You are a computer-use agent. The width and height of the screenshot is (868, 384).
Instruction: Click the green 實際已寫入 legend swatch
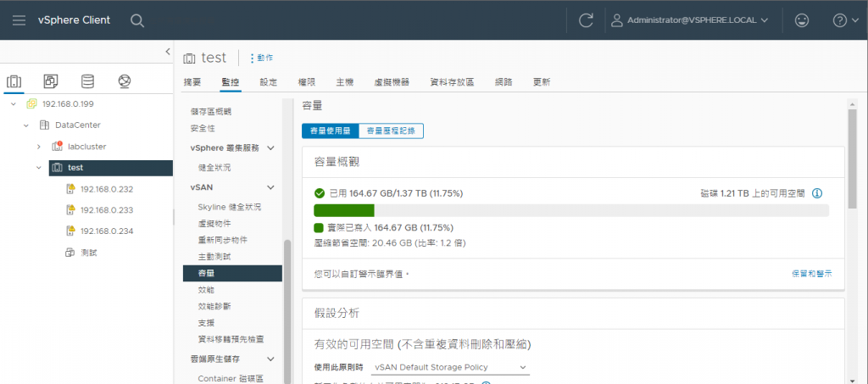pos(319,227)
